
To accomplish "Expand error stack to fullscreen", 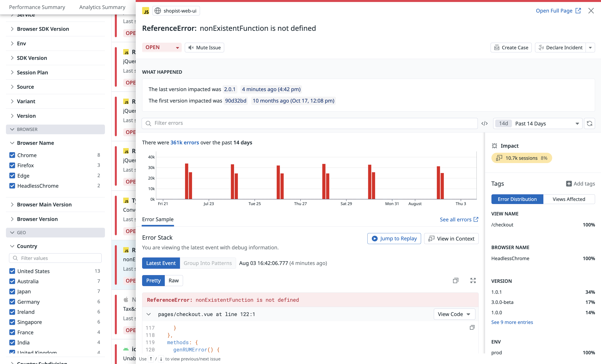I will pos(473,281).
